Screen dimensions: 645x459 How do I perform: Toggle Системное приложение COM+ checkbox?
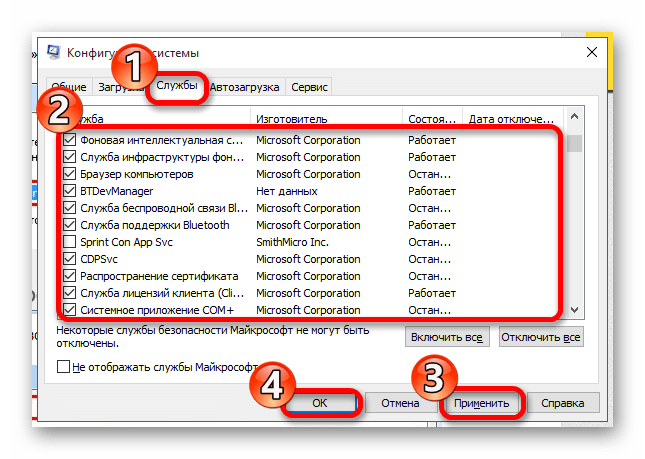pyautogui.click(x=70, y=310)
